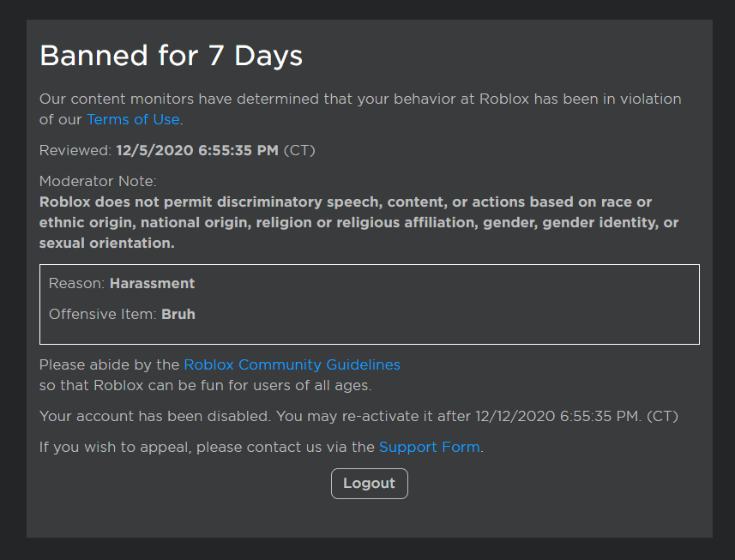Select the reviewed timestamp 12/5/2020 6:55:35 PM
The height and width of the screenshot is (560, 735).
(197, 150)
